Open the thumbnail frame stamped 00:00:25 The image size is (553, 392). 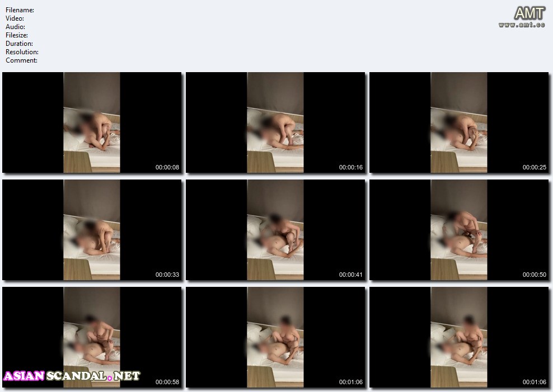point(459,122)
